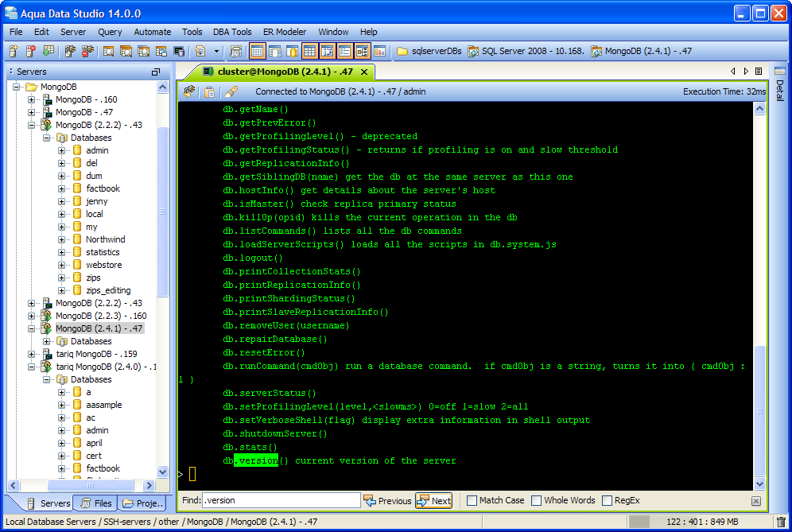Expand the aasample database node

61,406
